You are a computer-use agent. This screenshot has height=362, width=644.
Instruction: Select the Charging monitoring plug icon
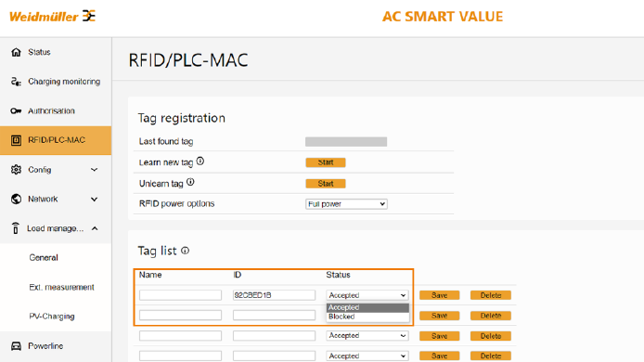click(16, 82)
